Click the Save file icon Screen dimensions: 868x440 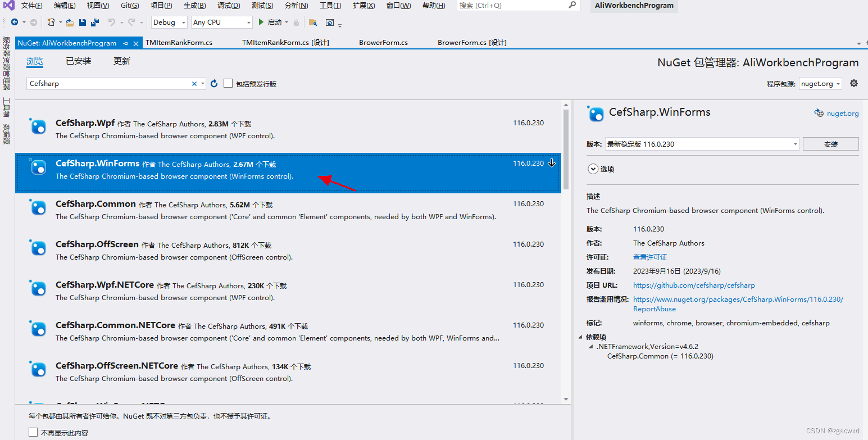[x=83, y=22]
